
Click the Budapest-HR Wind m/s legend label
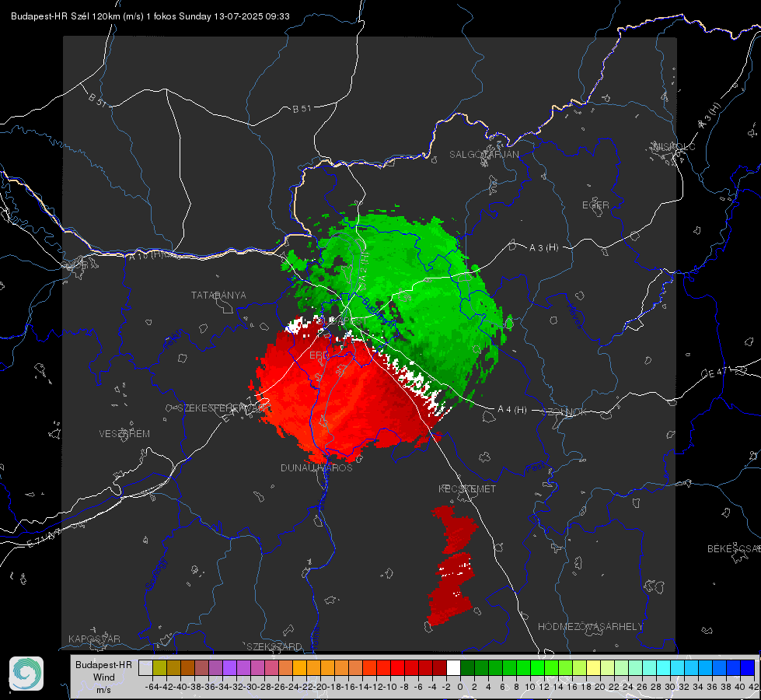(103, 677)
